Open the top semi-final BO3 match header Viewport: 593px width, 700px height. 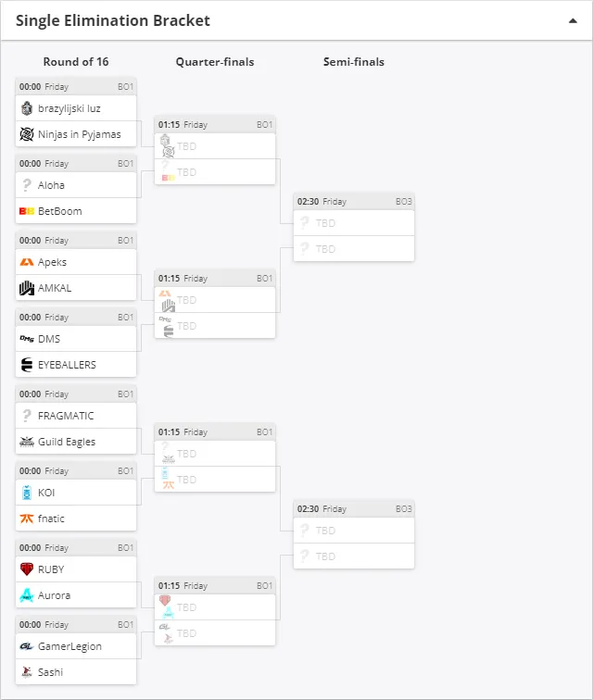point(354,201)
